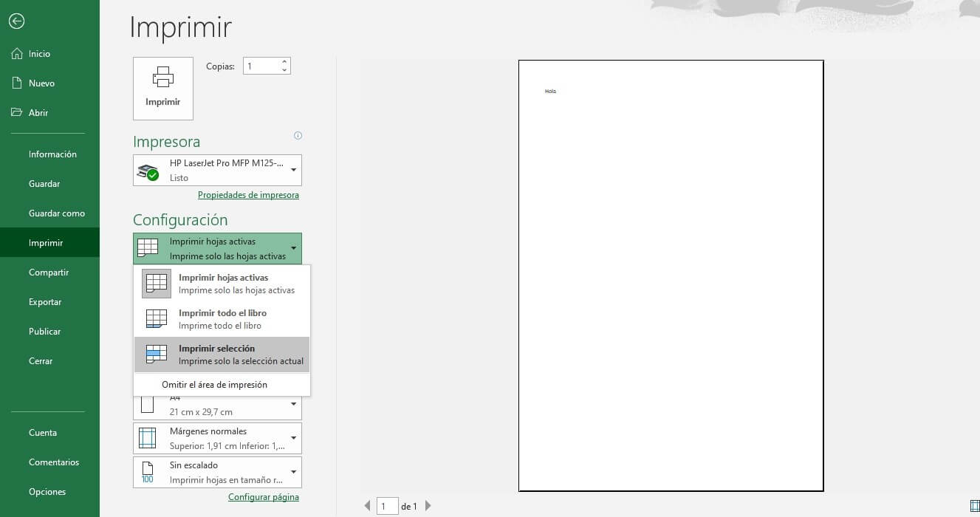Open Propiedades de impresora link
This screenshot has height=517, width=980.
click(x=248, y=195)
